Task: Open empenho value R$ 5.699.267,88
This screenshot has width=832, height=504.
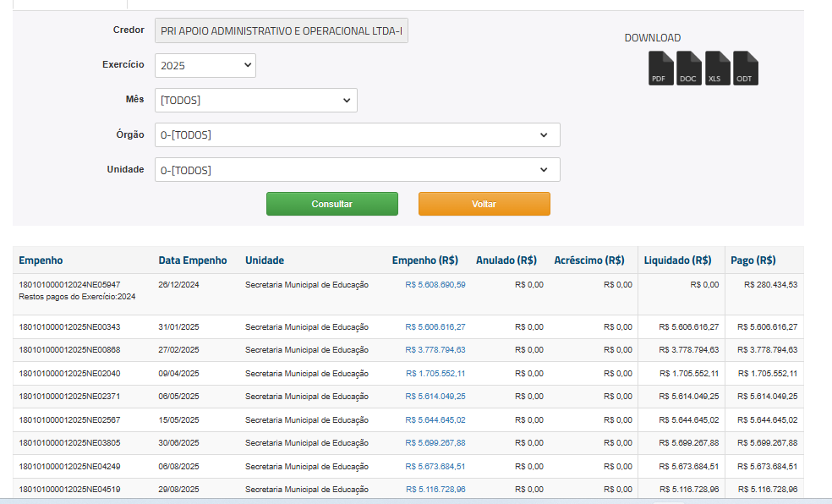Action: click(x=435, y=443)
